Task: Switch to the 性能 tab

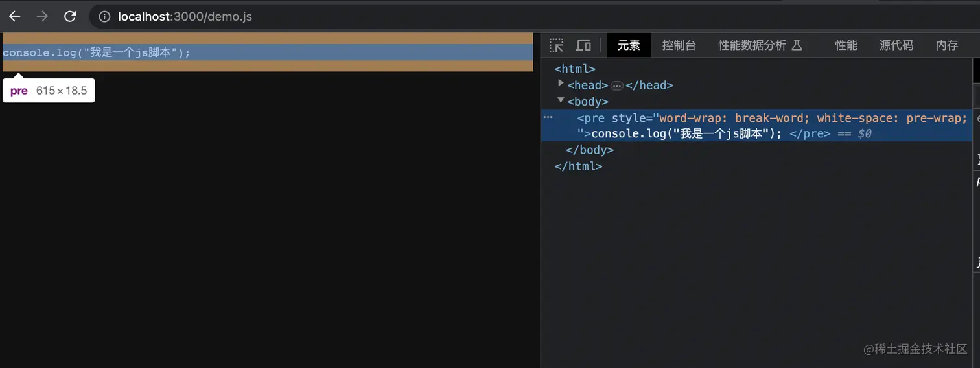Action: click(846, 45)
